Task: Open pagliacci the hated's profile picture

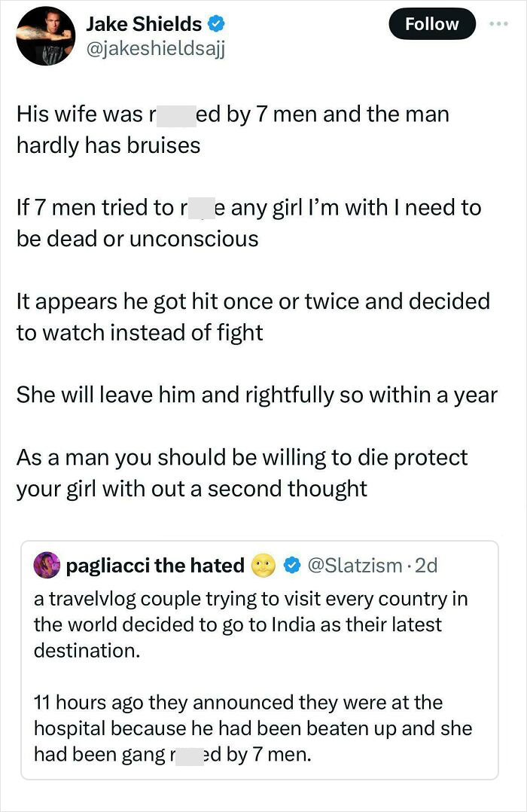Action: click(x=47, y=564)
